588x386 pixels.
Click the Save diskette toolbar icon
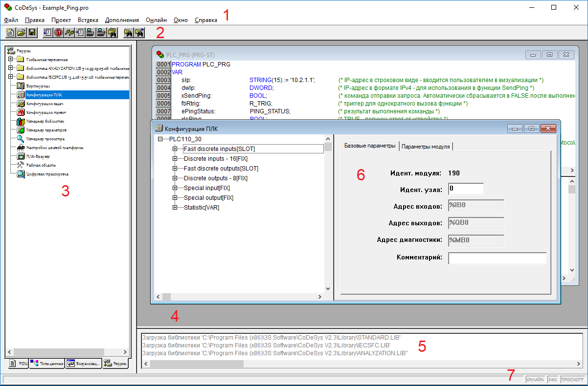click(x=32, y=33)
